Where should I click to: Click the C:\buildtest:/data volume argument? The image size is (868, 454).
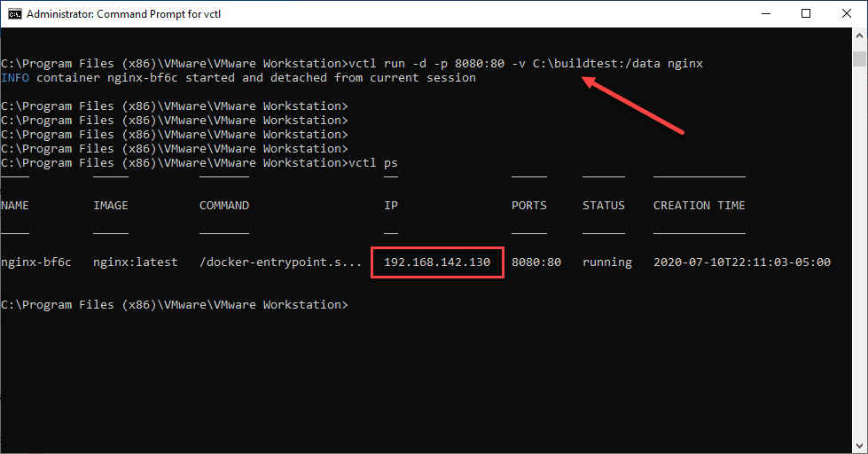point(597,64)
